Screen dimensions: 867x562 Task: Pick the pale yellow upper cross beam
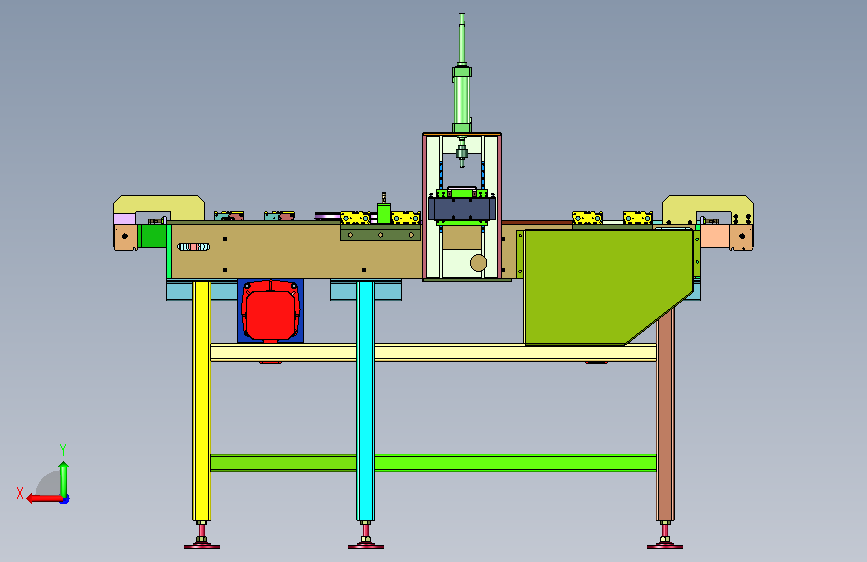coord(433,352)
